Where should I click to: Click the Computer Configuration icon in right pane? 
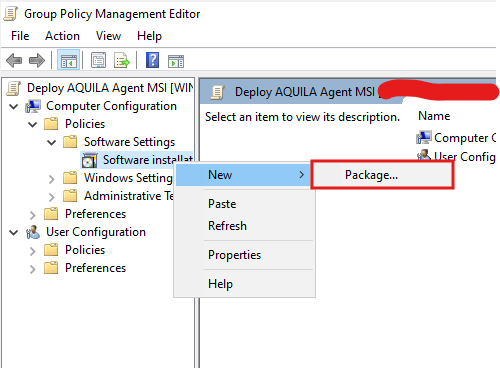424,138
